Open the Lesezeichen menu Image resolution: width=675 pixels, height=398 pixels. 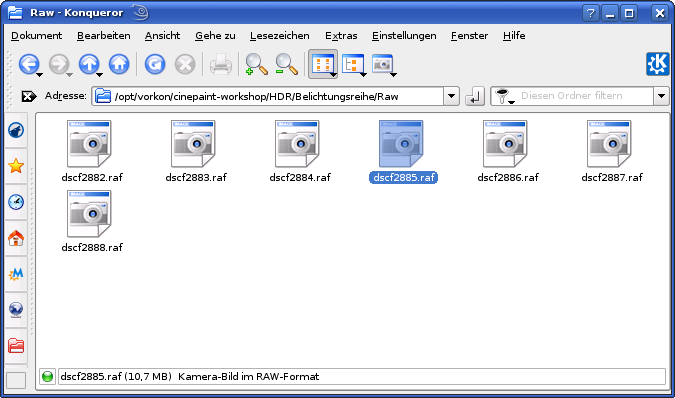click(279, 36)
